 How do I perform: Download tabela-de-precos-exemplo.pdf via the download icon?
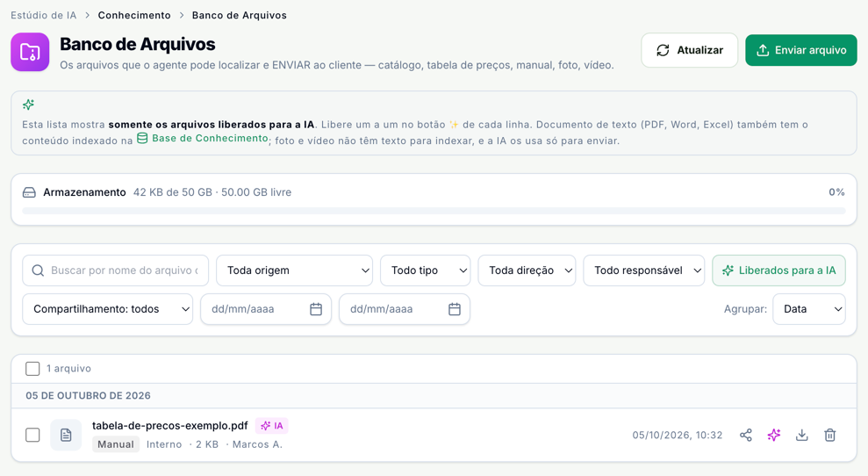tap(801, 435)
